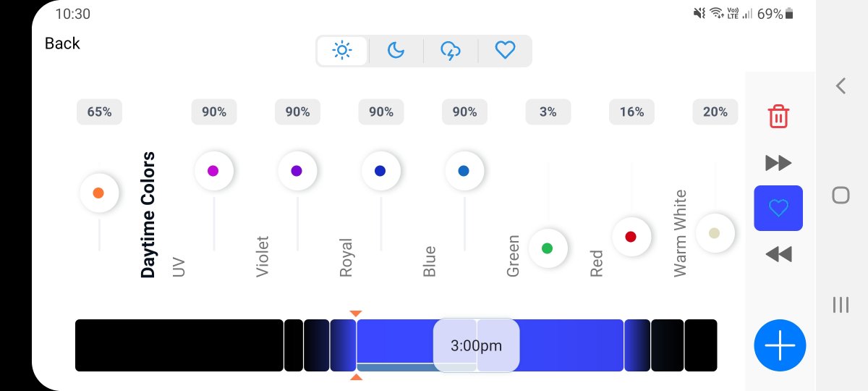Click the UV magenta slider knob

[x=213, y=171]
